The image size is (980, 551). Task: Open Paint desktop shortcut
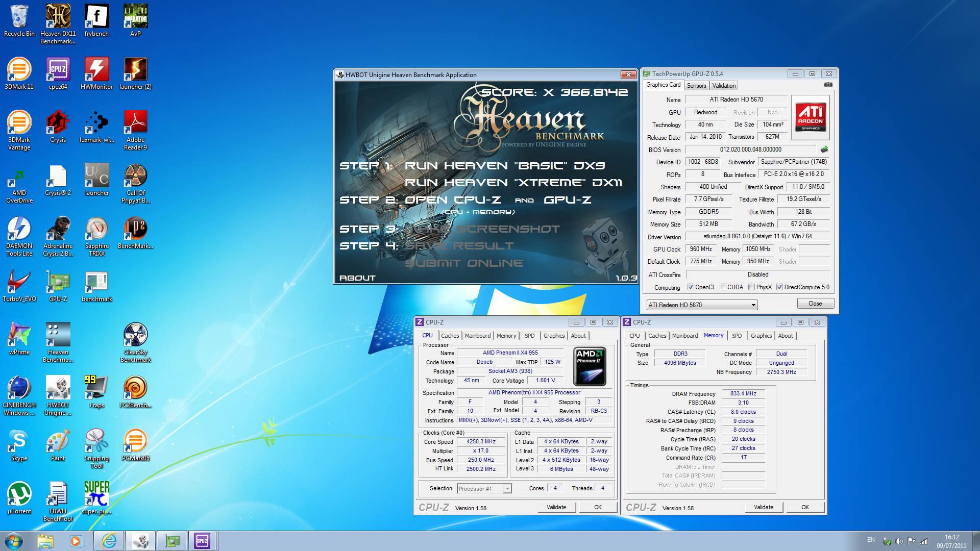pyautogui.click(x=58, y=445)
